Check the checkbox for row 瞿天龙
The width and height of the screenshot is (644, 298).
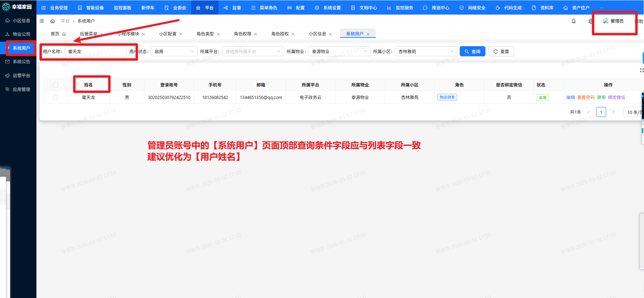click(56, 98)
